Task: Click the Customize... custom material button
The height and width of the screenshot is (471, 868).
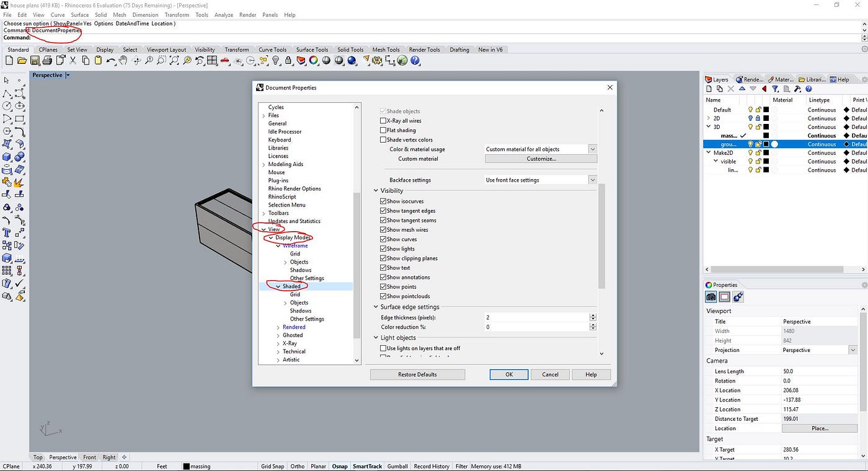Action: [541, 159]
